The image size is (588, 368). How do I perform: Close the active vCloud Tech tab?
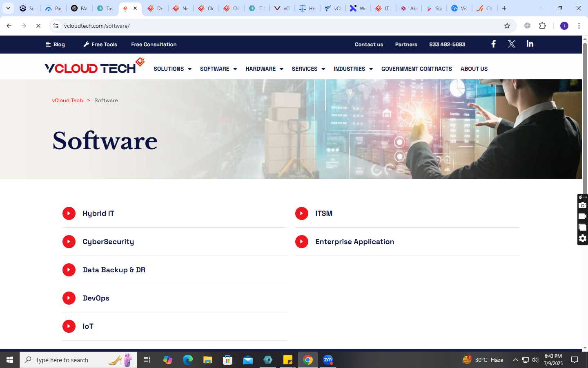tap(135, 8)
